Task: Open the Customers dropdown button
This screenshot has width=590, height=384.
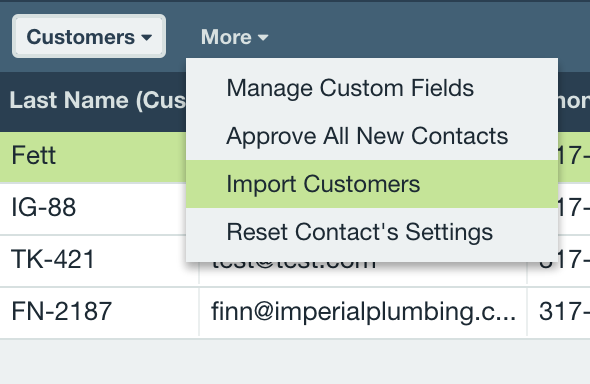Action: [x=89, y=36]
